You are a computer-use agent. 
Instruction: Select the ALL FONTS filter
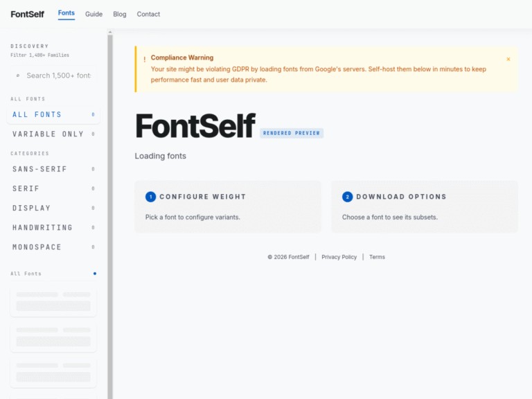53,115
